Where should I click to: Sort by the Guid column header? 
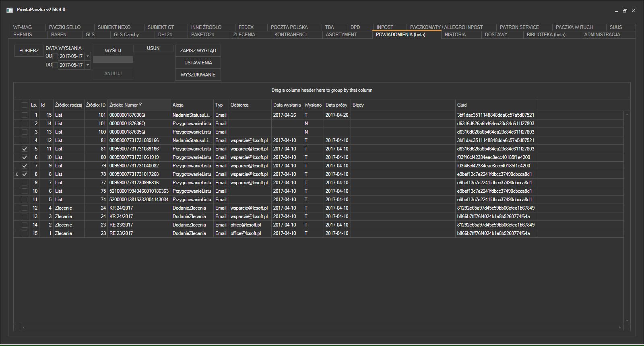pos(496,105)
